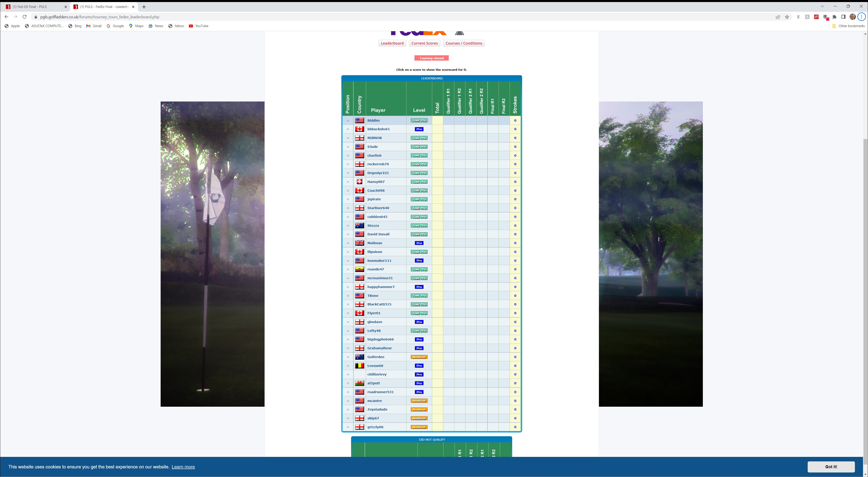Expand the tab search chevron
Image resolution: width=868 pixels, height=477 pixels.
coord(823,6)
